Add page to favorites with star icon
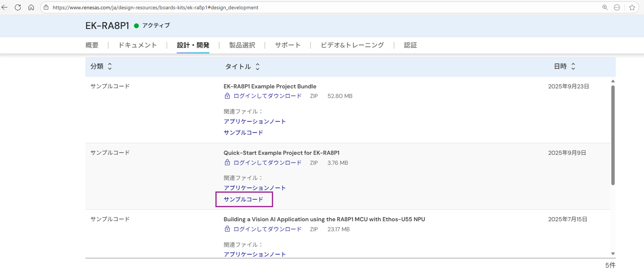 [632, 8]
